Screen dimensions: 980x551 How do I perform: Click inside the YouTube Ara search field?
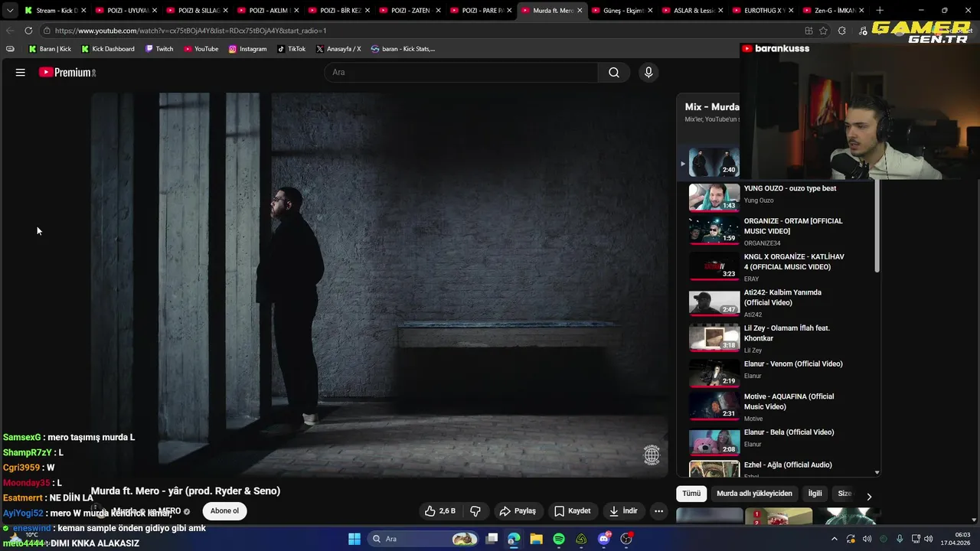[x=462, y=73]
